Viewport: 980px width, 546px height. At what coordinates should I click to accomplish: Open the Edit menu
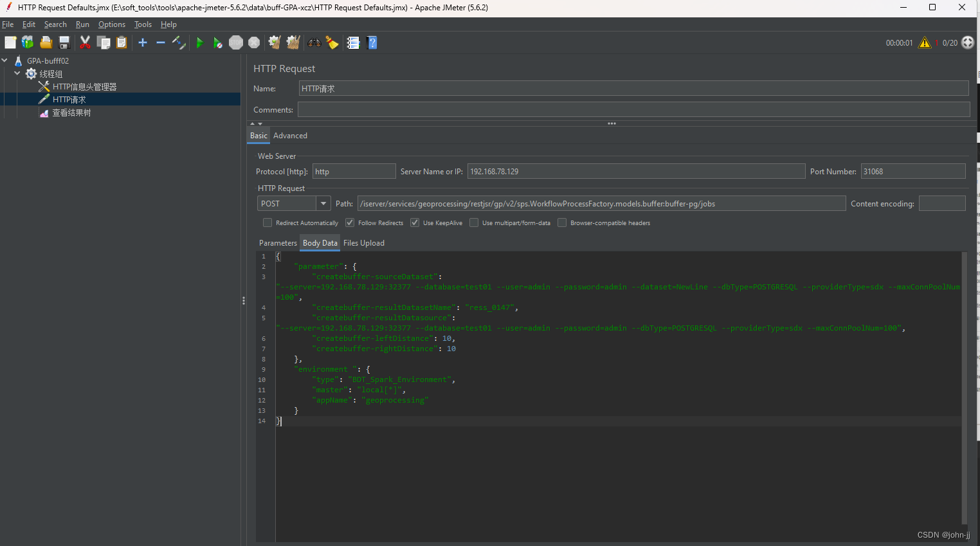pyautogui.click(x=29, y=24)
